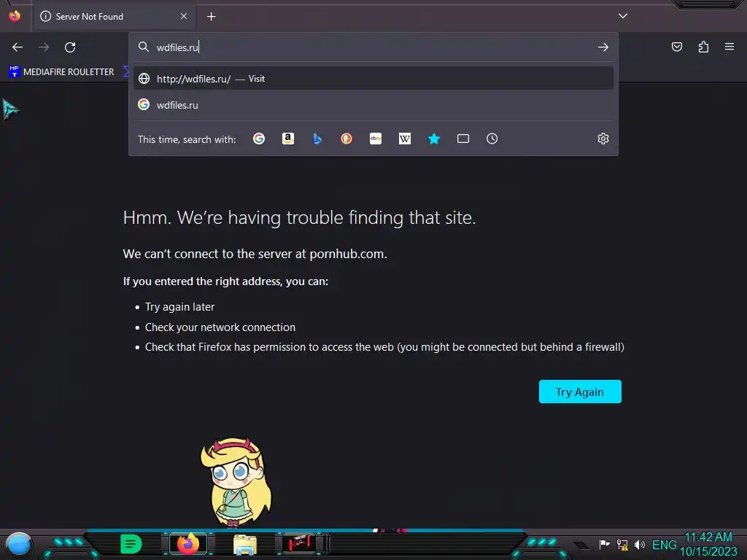Open MEDIAFIRE ROULETTER bookmark
Viewport: 747px width, 560px height.
click(x=61, y=72)
